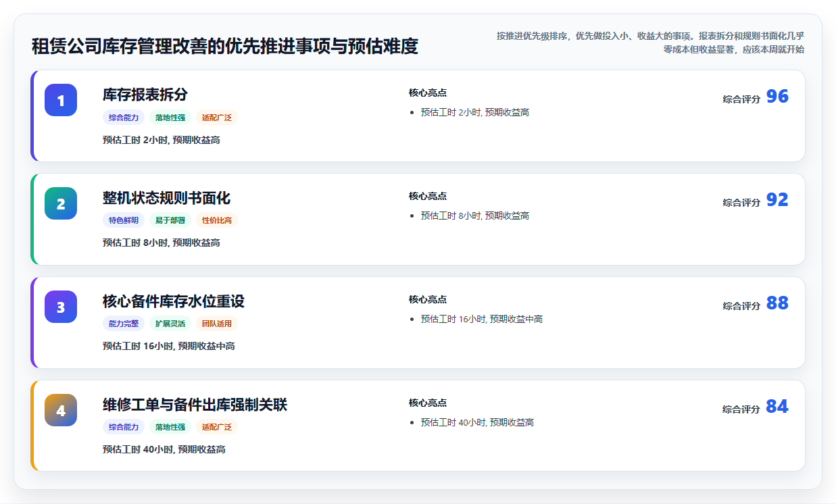Click bold summary 预估工时 2小时 below the tags
This screenshot has width=836, height=504.
click(162, 140)
